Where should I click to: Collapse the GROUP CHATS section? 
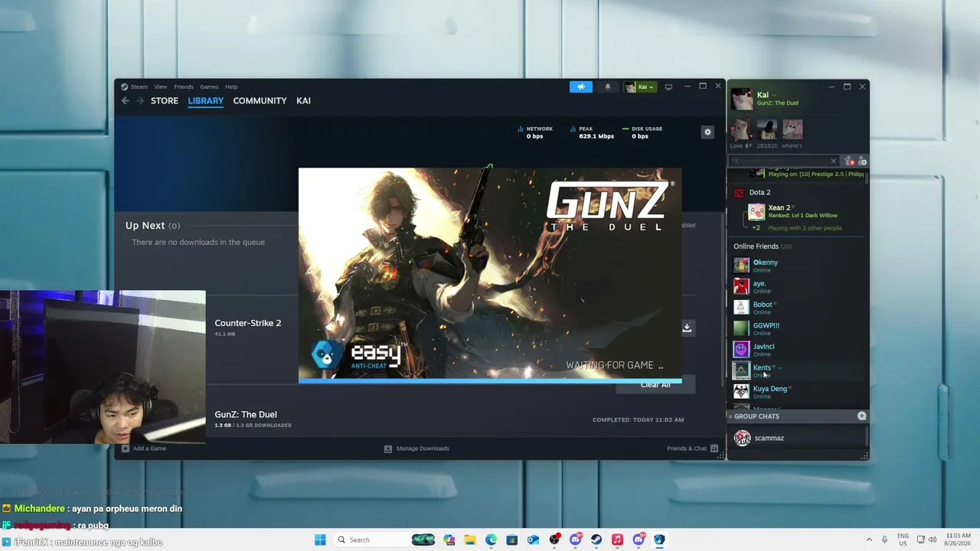(730, 416)
